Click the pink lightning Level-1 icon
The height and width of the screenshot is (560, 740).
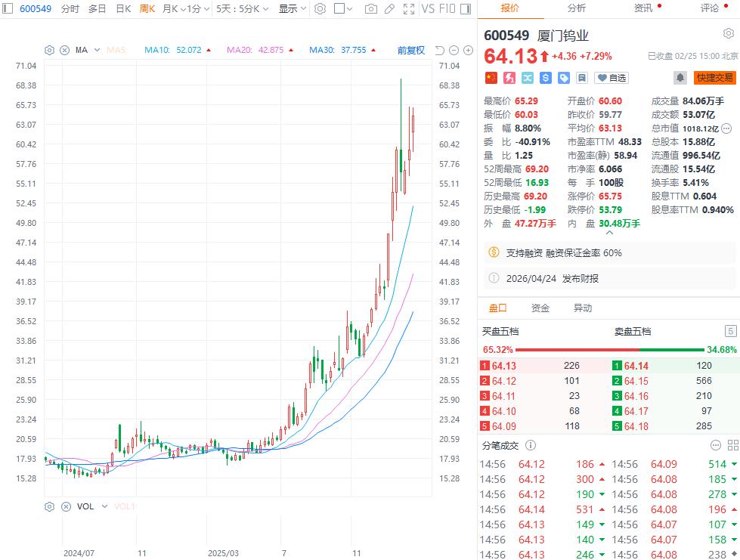pos(509,78)
